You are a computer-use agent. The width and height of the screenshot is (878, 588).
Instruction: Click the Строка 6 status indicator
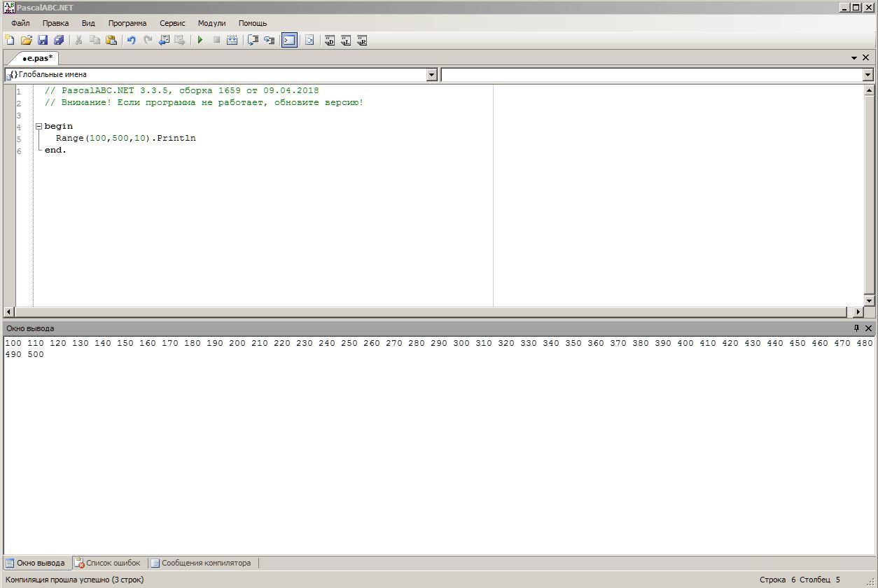pos(777,580)
